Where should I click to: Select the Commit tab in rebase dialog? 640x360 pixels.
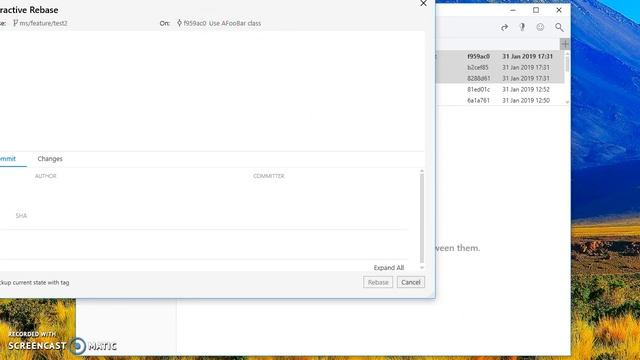tap(8, 159)
